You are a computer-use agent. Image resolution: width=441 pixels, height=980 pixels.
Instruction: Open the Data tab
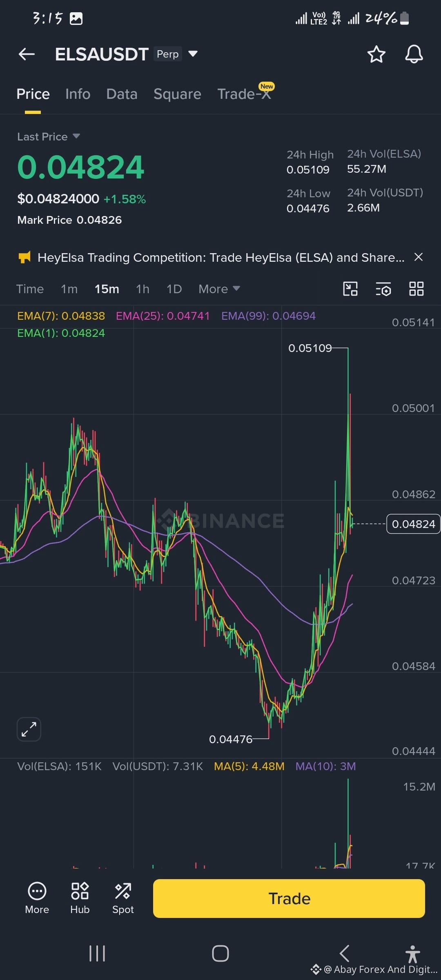click(122, 94)
